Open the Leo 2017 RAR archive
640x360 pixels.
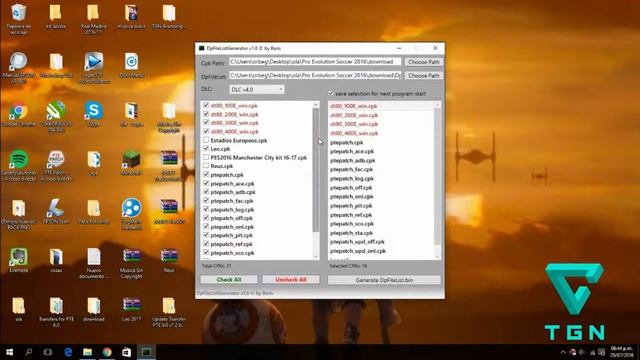(x=131, y=309)
